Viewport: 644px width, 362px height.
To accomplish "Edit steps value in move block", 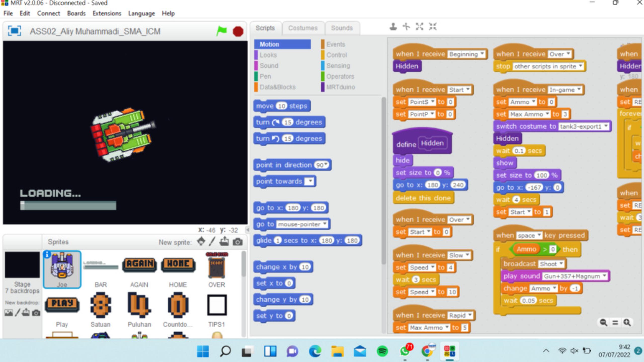I will pyautogui.click(x=282, y=106).
